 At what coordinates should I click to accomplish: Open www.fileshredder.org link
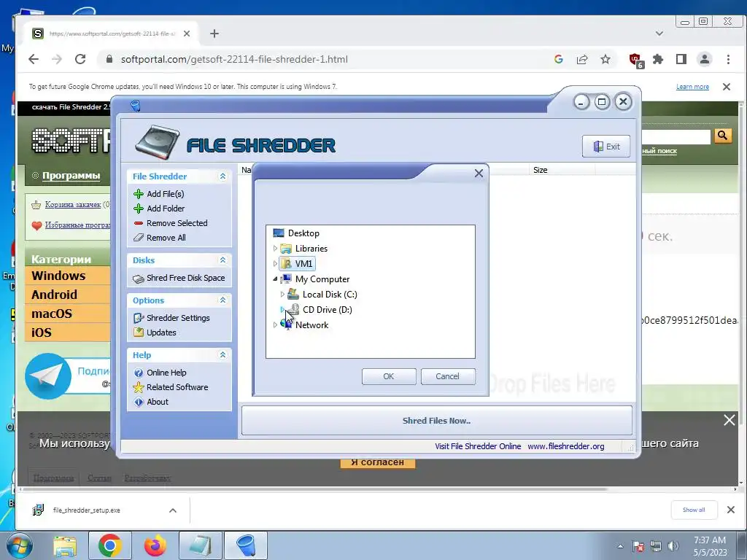(566, 446)
